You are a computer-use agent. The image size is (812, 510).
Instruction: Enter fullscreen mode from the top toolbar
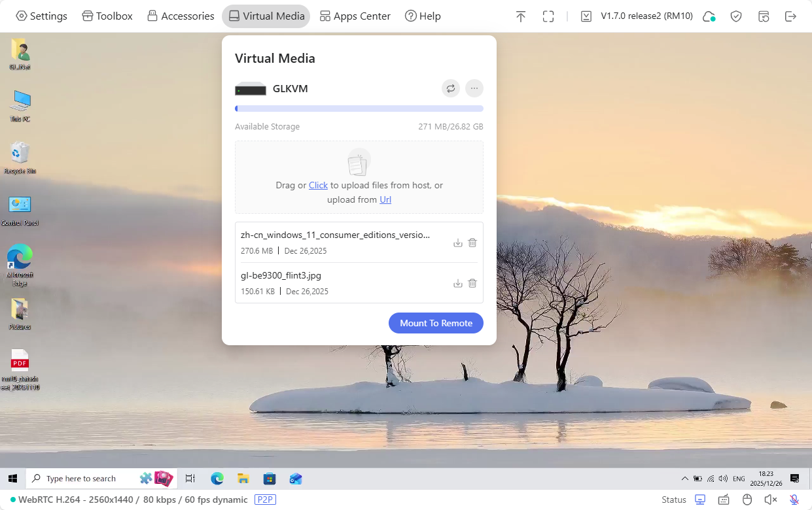coord(548,16)
